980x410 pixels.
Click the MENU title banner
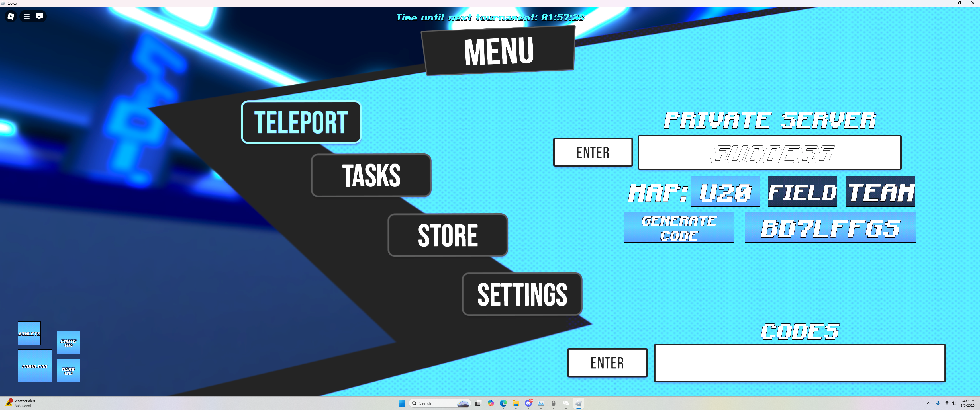point(498,51)
